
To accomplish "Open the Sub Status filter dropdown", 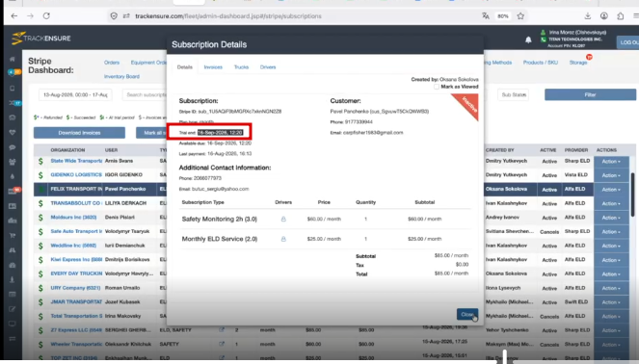I will tap(513, 95).
